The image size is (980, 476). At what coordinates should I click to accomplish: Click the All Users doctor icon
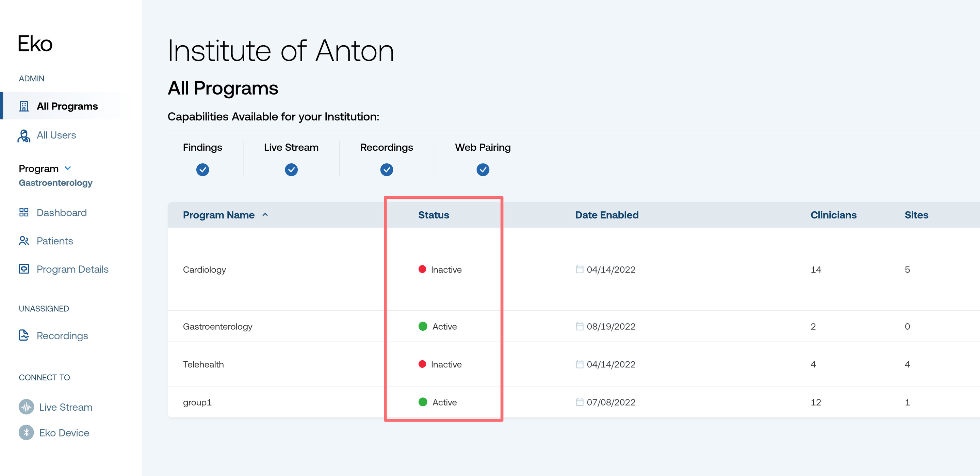tap(24, 135)
